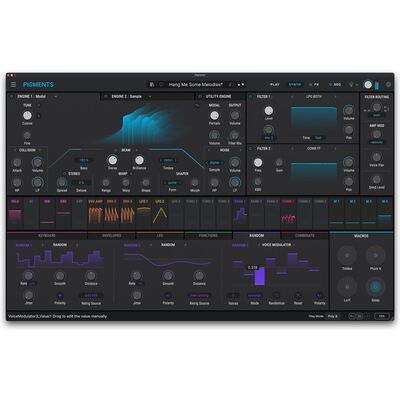
Task: Switch to the SYNTH view
Action: tap(295, 85)
